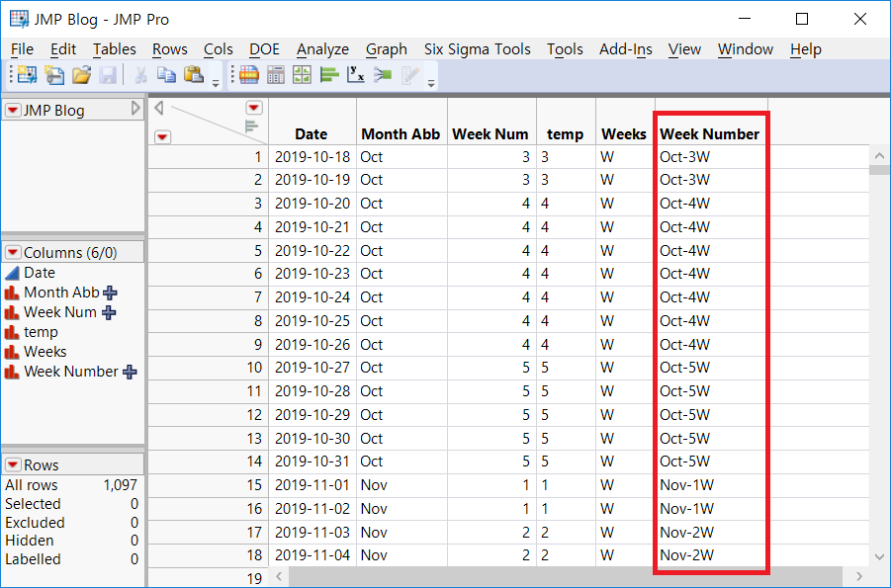
Task: Click the Save toolbar icon
Action: (x=109, y=75)
